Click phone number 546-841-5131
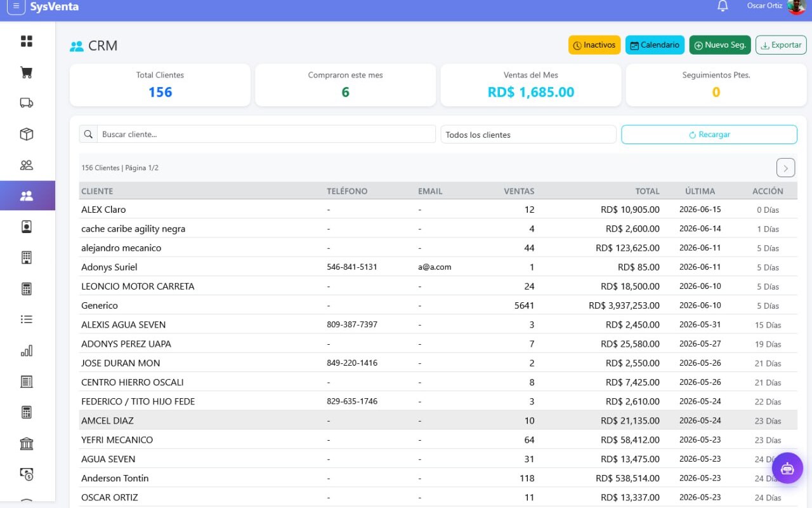The image size is (812, 508). pyautogui.click(x=352, y=267)
